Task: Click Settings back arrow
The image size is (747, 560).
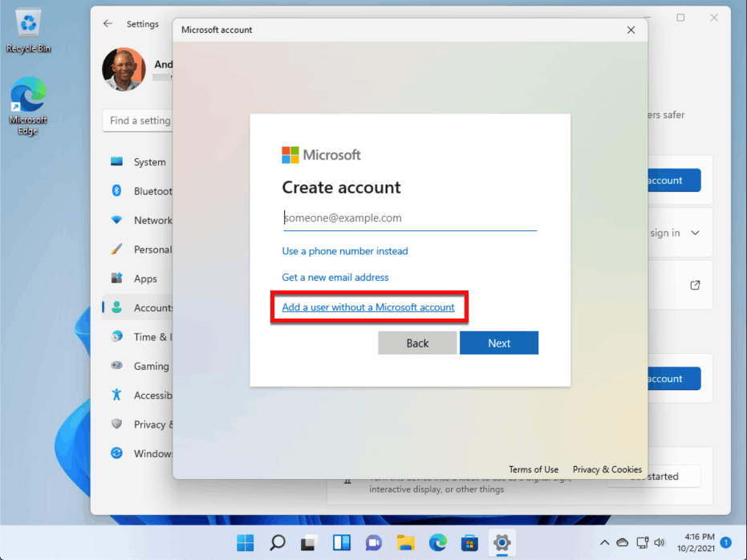Action: coord(108,23)
